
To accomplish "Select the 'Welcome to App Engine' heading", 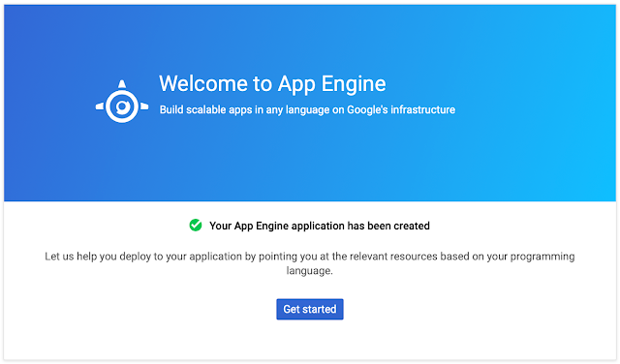I will coord(272,84).
